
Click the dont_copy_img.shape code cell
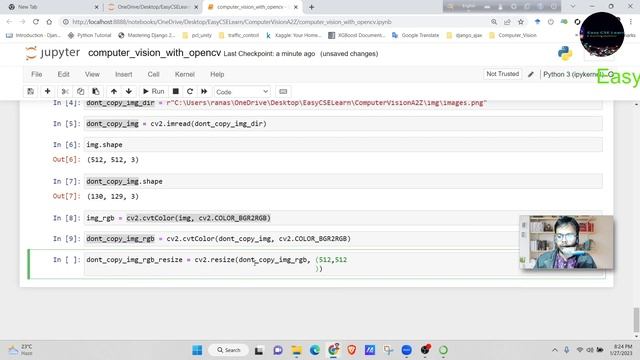[x=343, y=181]
